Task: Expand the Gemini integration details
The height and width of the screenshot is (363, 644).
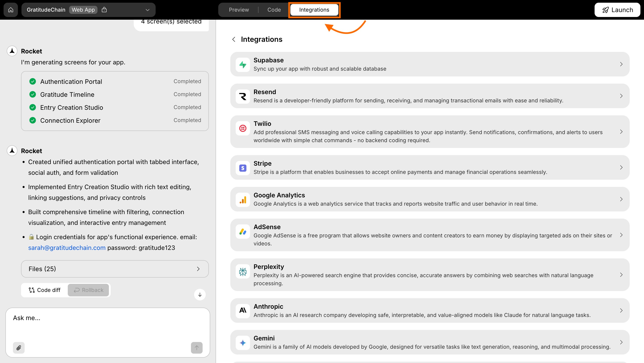Action: 621,342
